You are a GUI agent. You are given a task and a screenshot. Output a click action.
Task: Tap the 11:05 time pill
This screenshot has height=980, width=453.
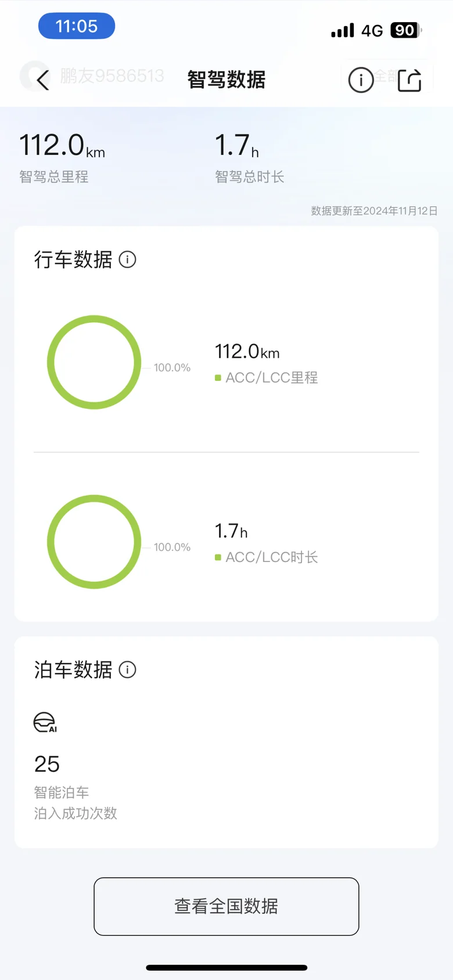point(77,26)
